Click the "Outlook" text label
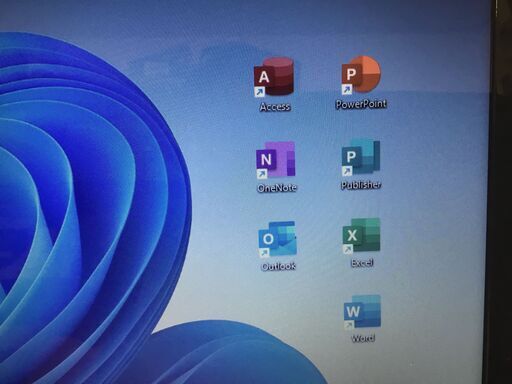The image size is (512, 384). [x=278, y=266]
